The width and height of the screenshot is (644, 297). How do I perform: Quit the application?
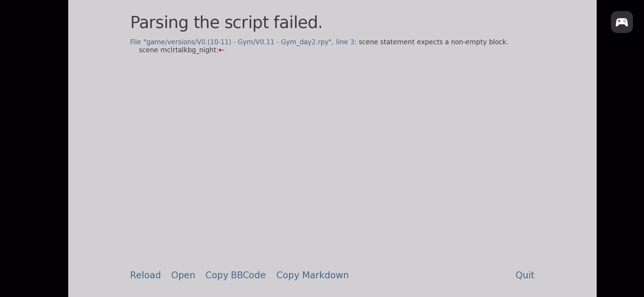click(x=525, y=275)
